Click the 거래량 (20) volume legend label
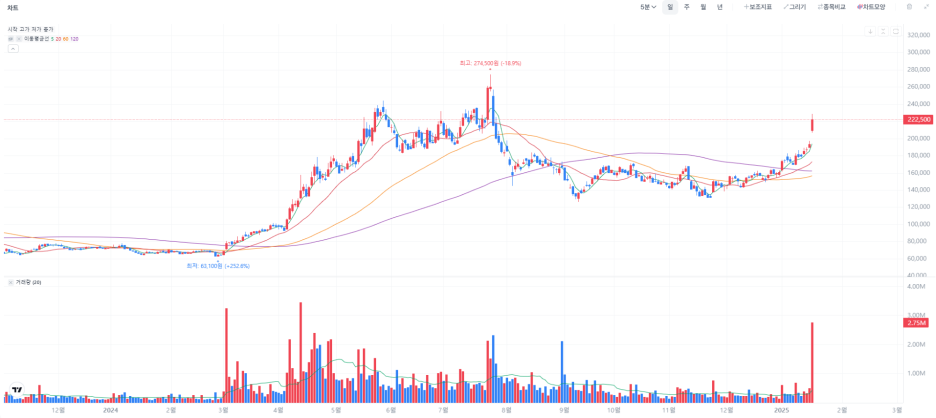The width and height of the screenshot is (936, 418). click(x=28, y=282)
